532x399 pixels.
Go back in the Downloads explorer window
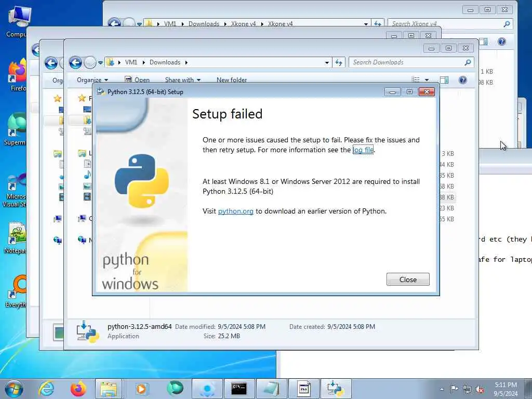75,62
